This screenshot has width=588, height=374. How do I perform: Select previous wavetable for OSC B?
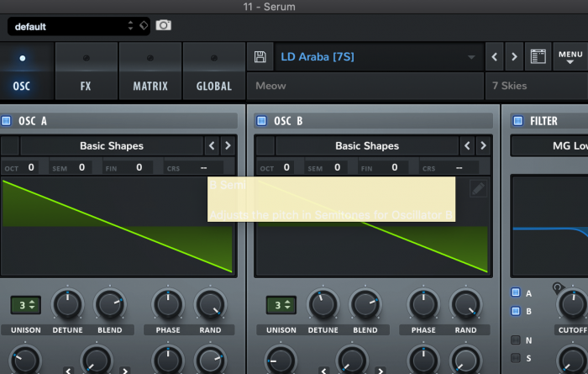467,145
